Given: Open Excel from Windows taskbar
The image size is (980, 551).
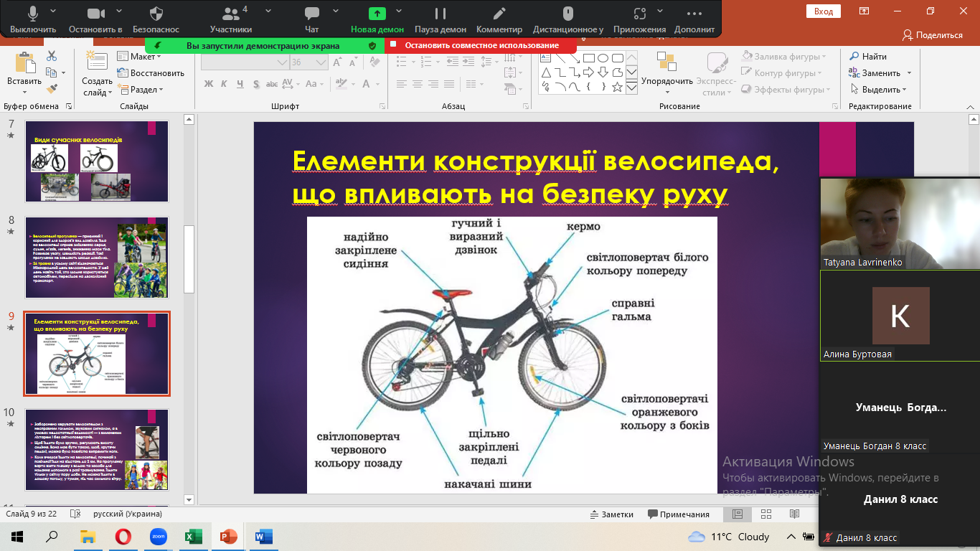Looking at the screenshot, I should (194, 537).
